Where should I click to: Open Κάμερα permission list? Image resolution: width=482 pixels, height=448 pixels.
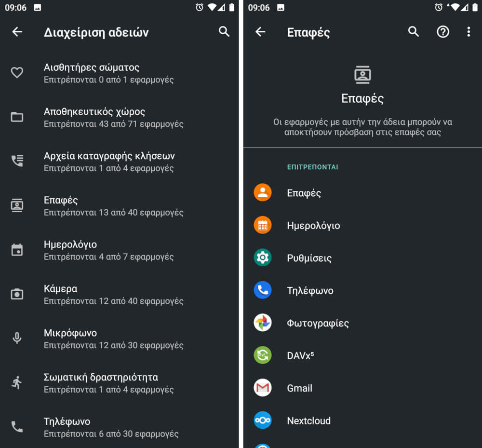(119, 295)
